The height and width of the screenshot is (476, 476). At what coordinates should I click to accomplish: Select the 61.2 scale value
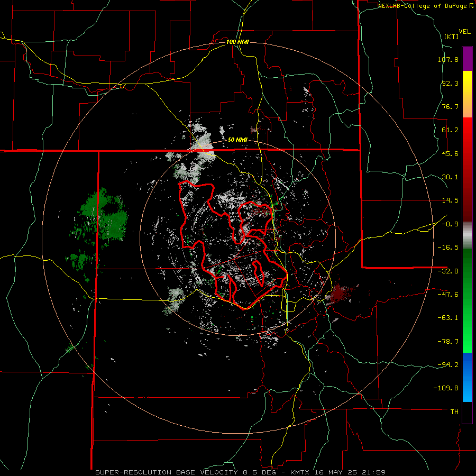450,130
